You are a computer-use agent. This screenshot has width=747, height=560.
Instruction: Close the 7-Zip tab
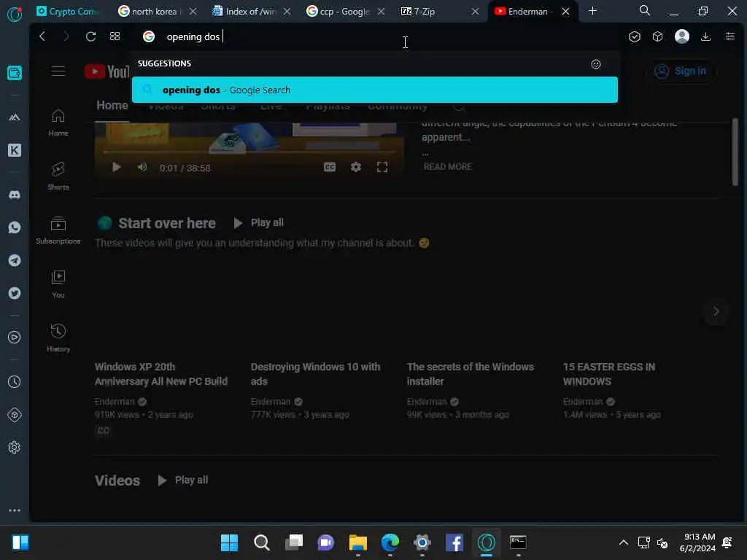(475, 12)
